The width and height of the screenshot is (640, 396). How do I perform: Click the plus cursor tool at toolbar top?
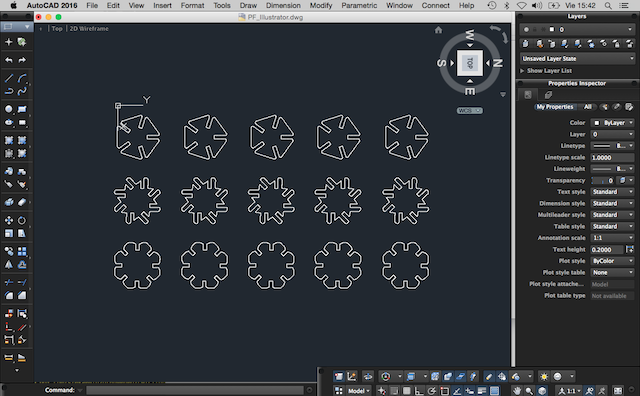pyautogui.click(x=9, y=42)
